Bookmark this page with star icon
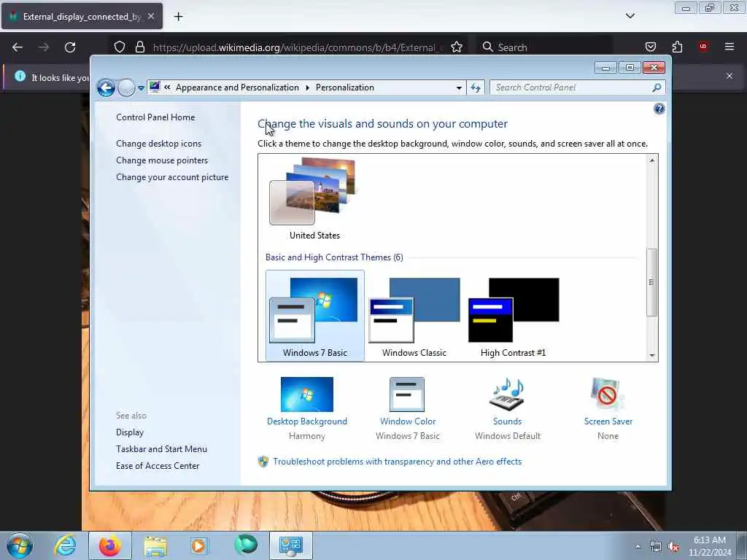Screen dimensions: 747x560 click(x=457, y=47)
